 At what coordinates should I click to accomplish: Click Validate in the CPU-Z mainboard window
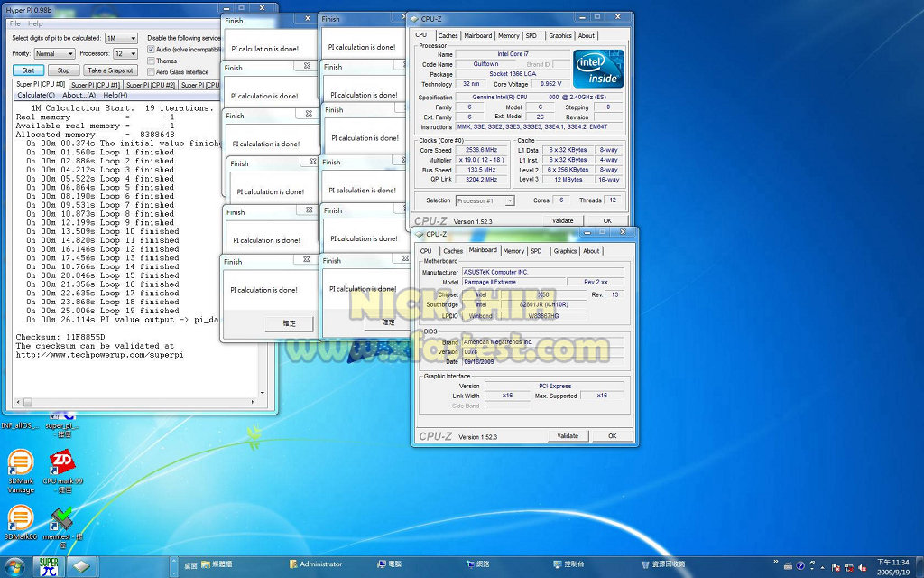pyautogui.click(x=568, y=436)
